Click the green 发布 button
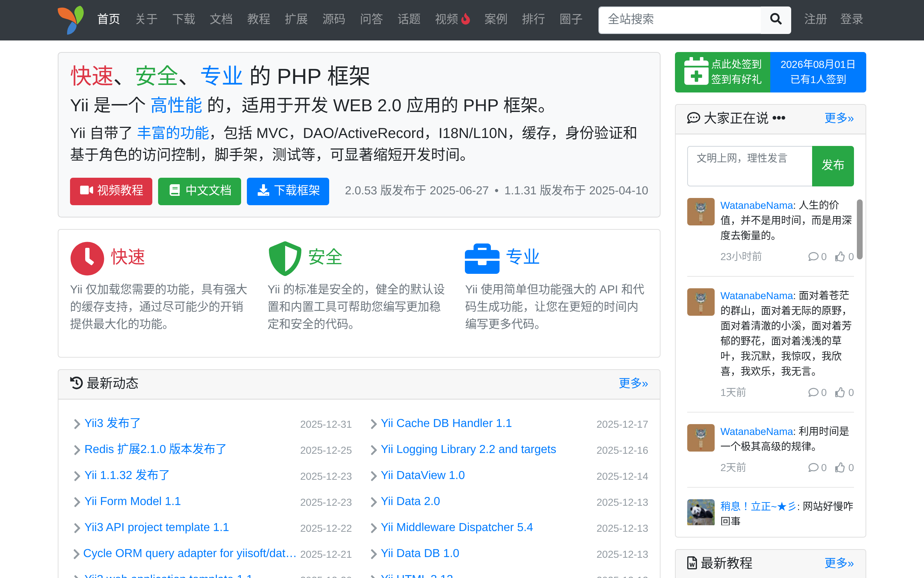The width and height of the screenshot is (924, 578). click(x=833, y=166)
